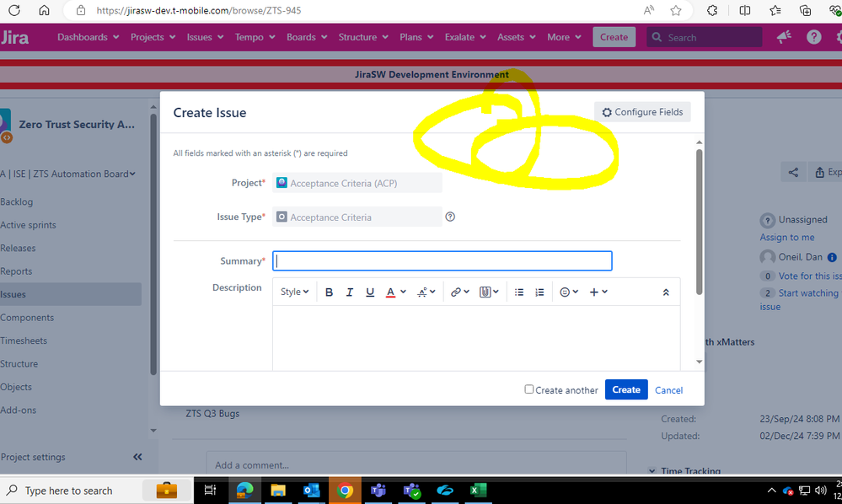The image size is (842, 504).
Task: Click the browser refresh icon
Action: coord(14,10)
